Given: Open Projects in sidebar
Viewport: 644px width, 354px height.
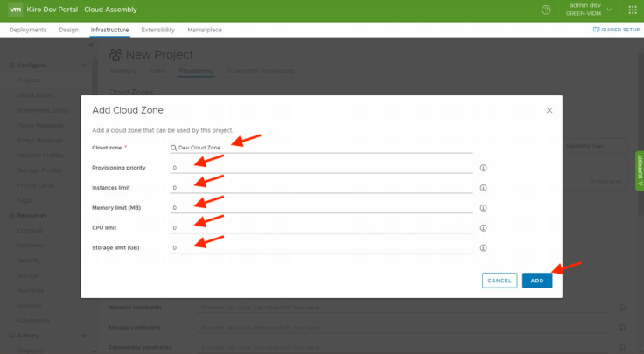Looking at the screenshot, I should pyautogui.click(x=28, y=80).
